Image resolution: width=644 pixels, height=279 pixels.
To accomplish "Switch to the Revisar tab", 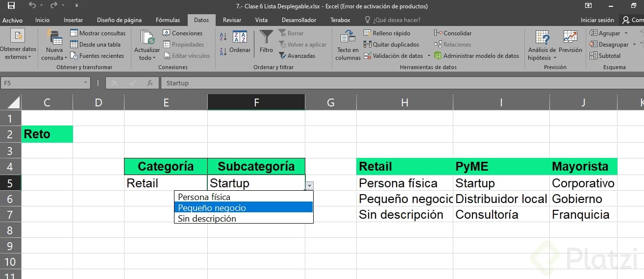I will click(x=232, y=20).
